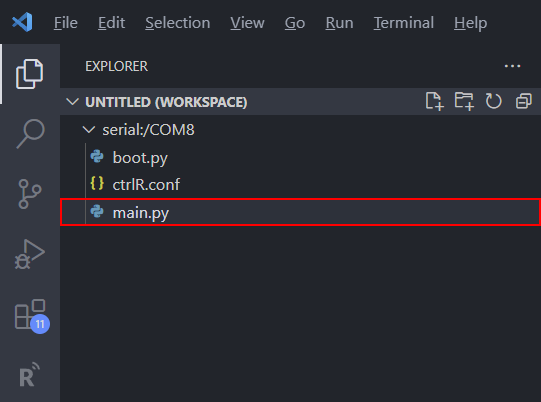Image resolution: width=541 pixels, height=402 pixels.
Task: Open the Terminal menu
Action: pyautogui.click(x=404, y=23)
